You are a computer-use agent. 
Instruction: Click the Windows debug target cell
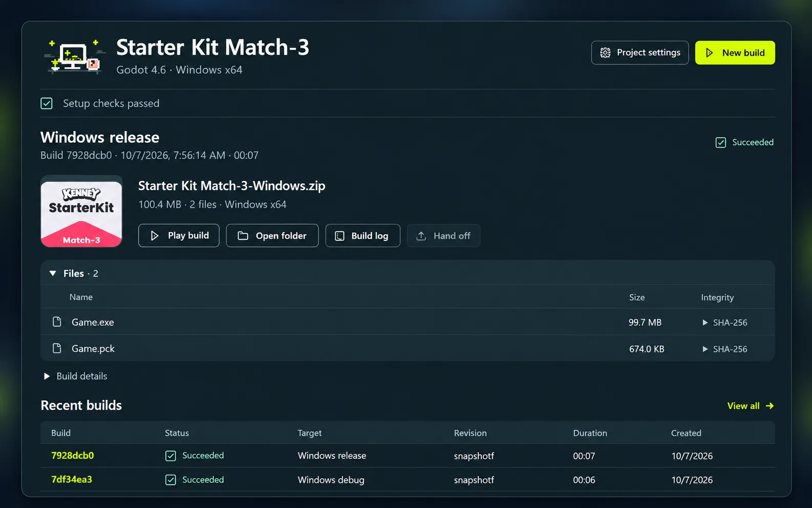pos(331,480)
